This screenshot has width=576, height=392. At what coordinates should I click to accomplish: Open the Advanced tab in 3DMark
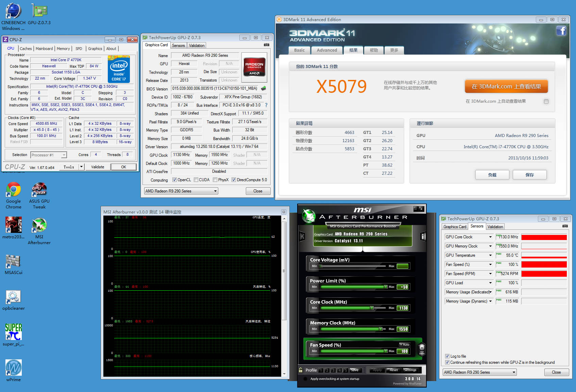click(327, 50)
